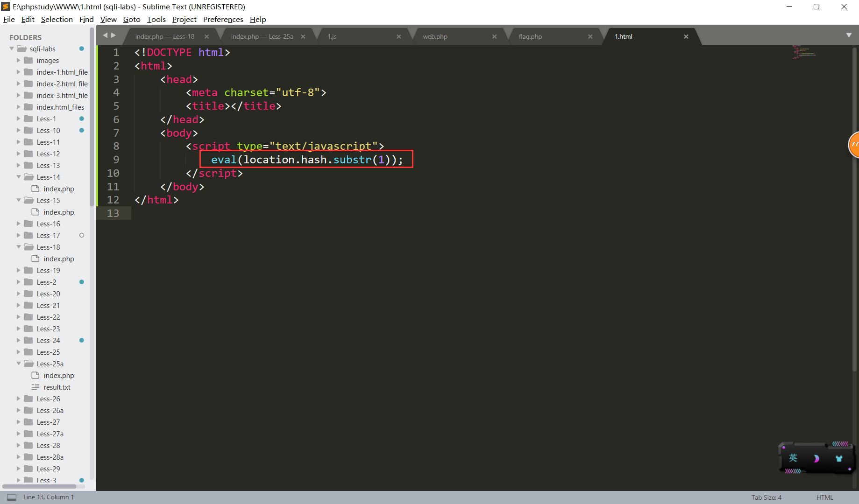Screen dimensions: 859x504
Task: Open index.php under Less-25a folder
Action: coord(59,376)
